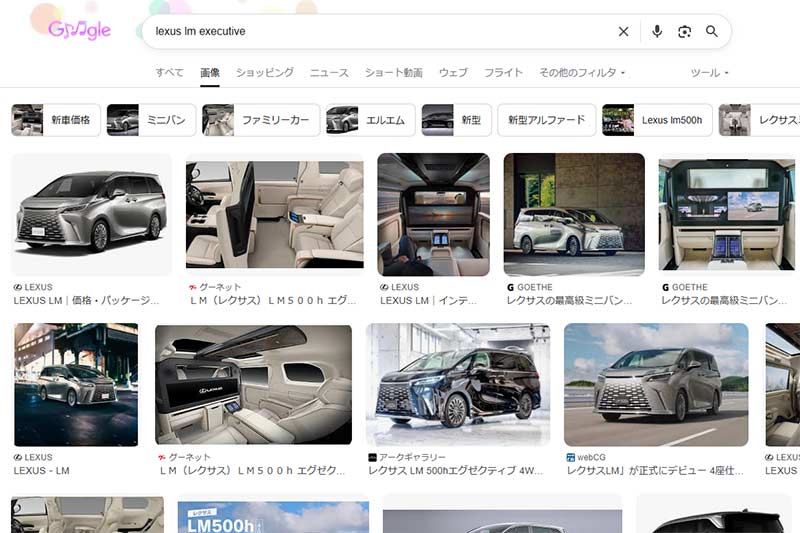Image resolution: width=800 pixels, height=533 pixels.
Task: Open LEXUS LM rear cabin screen image
Action: (434, 214)
